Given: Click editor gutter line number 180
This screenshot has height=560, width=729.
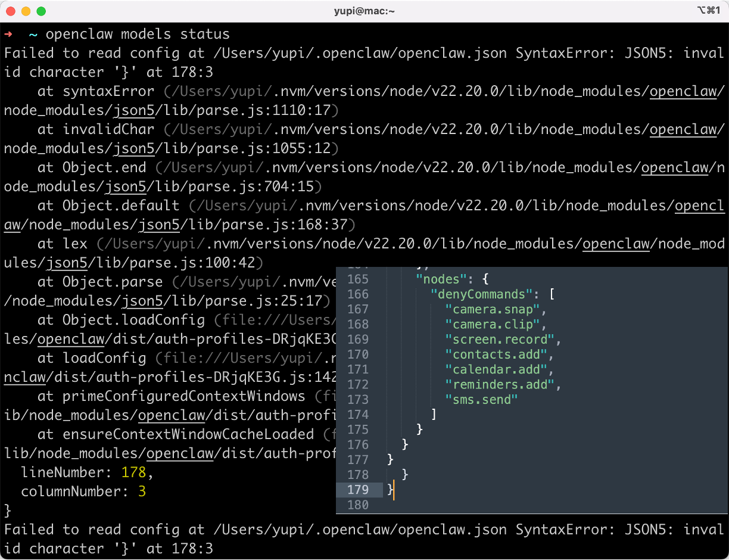Looking at the screenshot, I should (x=357, y=505).
